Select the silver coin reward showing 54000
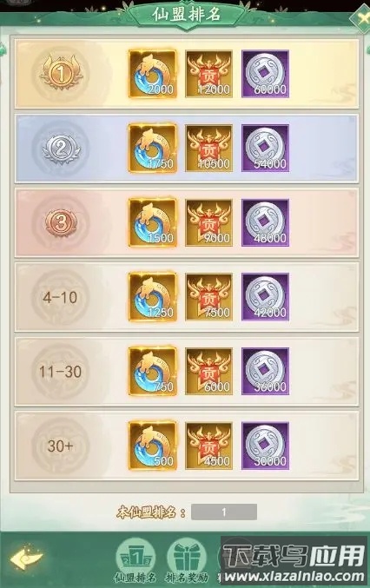Viewport: 370px width, 588px height. 265,149
